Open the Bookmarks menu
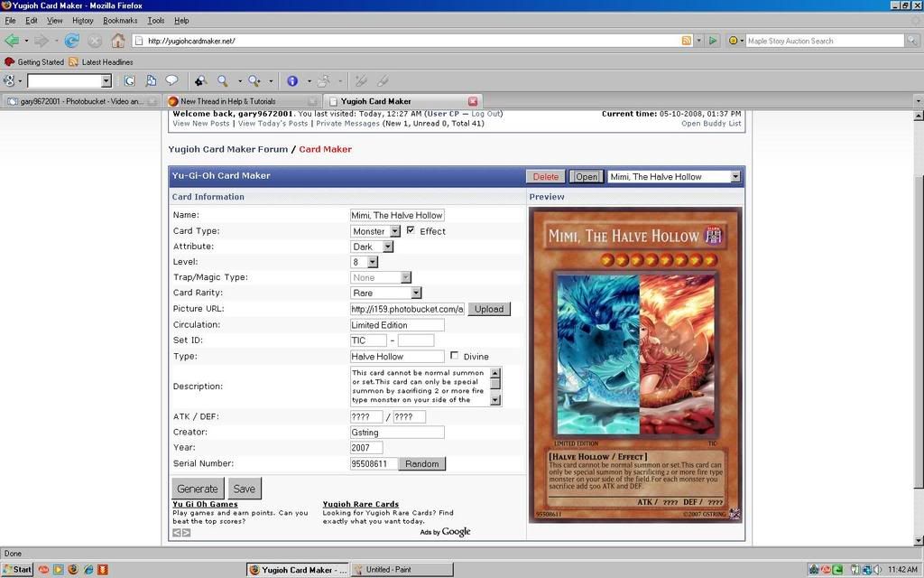The height and width of the screenshot is (578, 924). tap(120, 20)
